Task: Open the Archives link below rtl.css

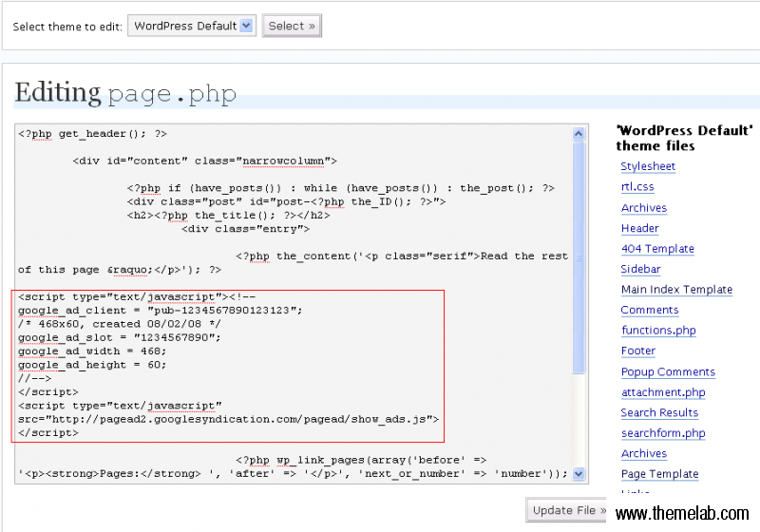Action: (x=644, y=208)
